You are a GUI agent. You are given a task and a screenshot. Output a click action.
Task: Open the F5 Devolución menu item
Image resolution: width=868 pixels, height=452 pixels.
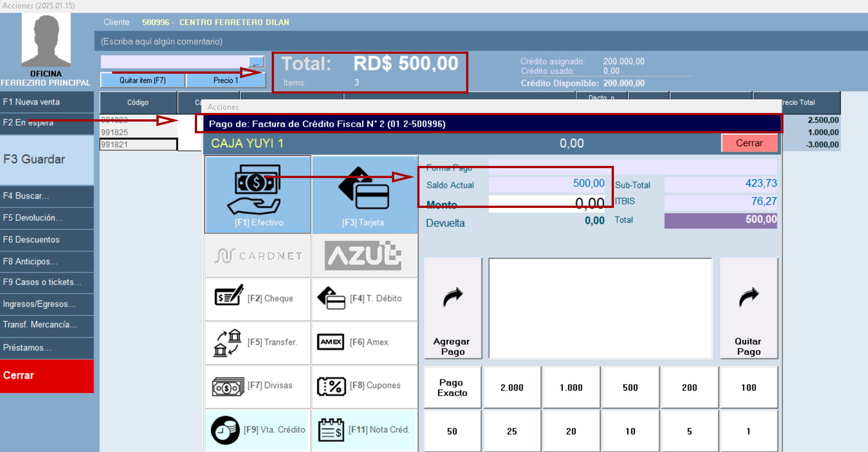coord(47,218)
